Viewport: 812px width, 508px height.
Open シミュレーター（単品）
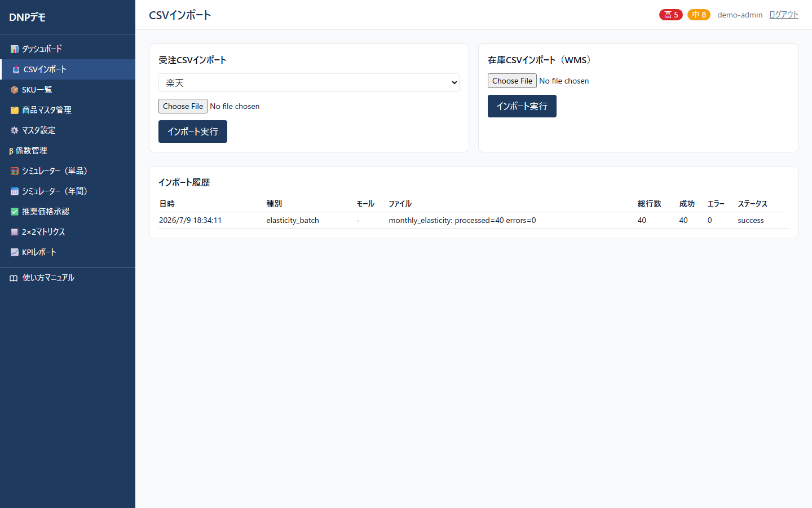[68, 171]
